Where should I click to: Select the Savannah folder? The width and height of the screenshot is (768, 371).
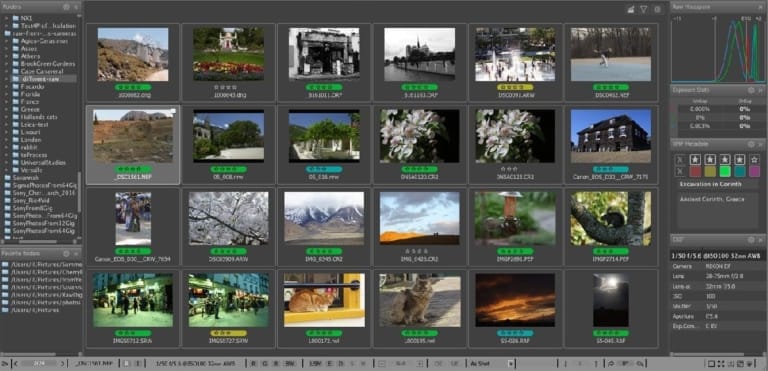(x=24, y=178)
